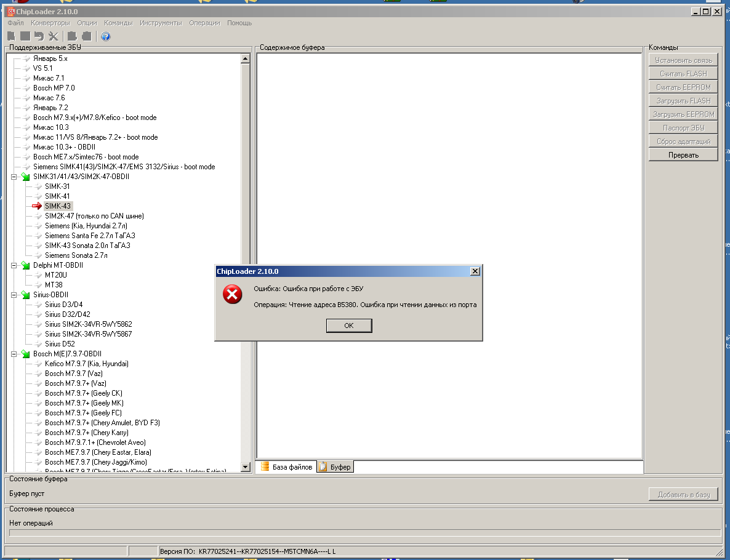Click green arrow icon beside Bosch M(E)7.9.7-OBDII
Screen dimensions: 730x560
click(x=26, y=354)
